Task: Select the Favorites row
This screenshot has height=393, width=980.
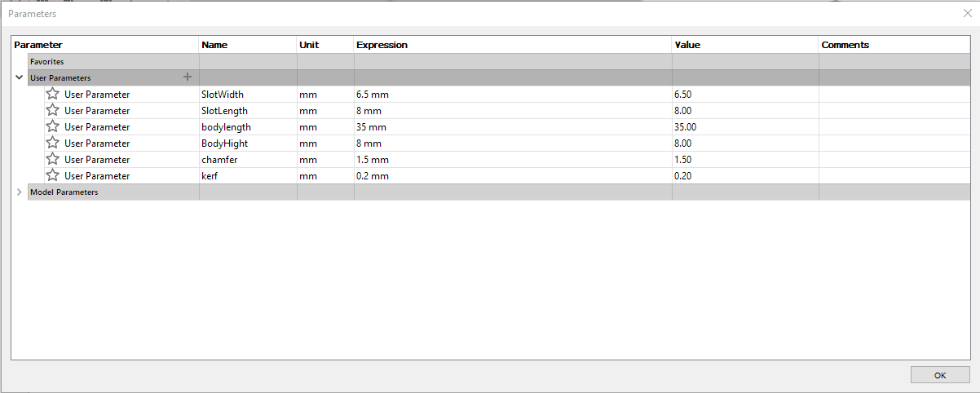Action: click(x=499, y=61)
